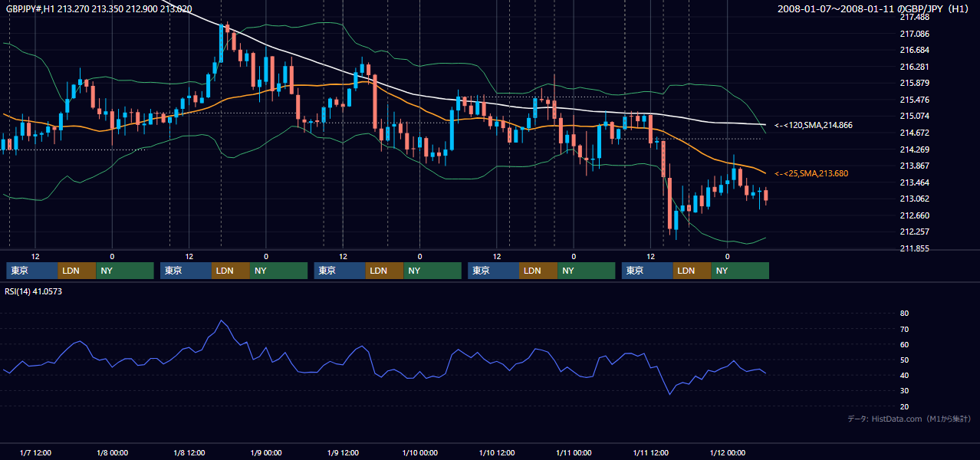Click RSI scale level 70

point(904,329)
